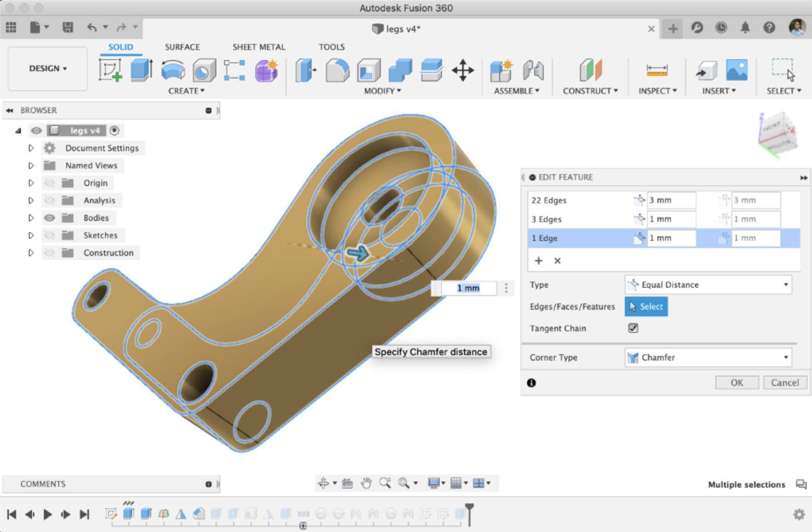This screenshot has height=532, width=812.
Task: Click the ViewCube in the viewport corner
Action: click(778, 135)
